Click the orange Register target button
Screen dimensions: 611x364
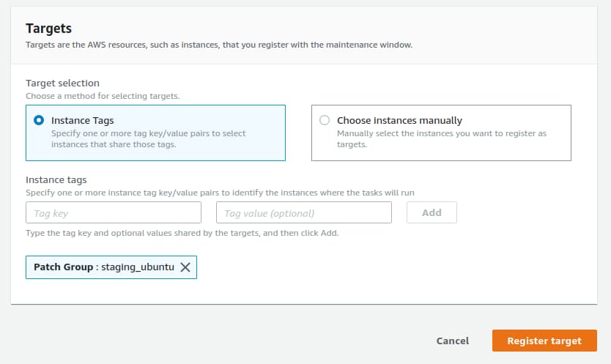pos(544,341)
